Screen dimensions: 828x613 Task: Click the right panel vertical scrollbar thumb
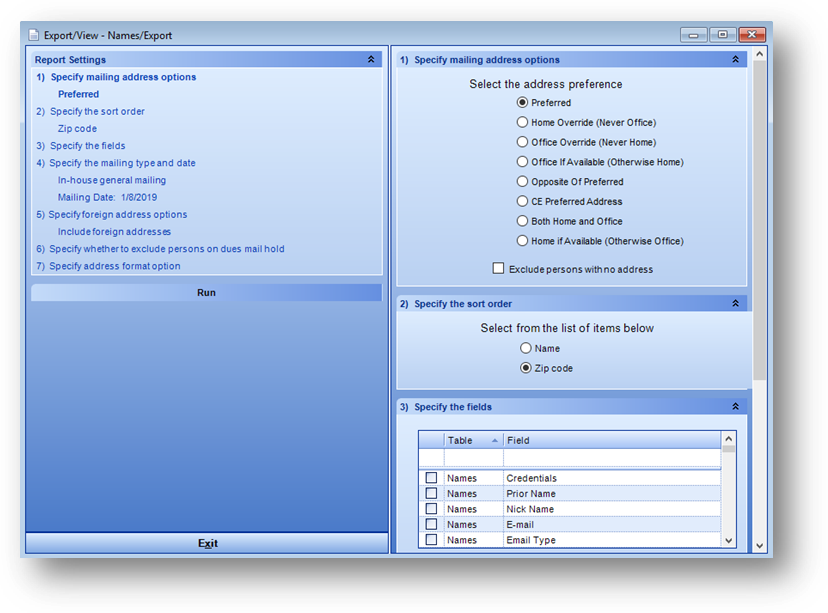[759, 220]
